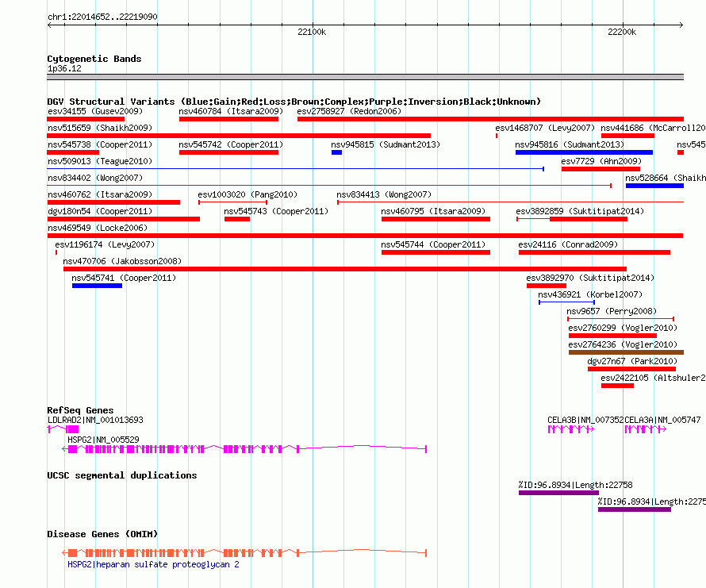Open esv3892859 (Suktitipat2014) label

coord(580,211)
